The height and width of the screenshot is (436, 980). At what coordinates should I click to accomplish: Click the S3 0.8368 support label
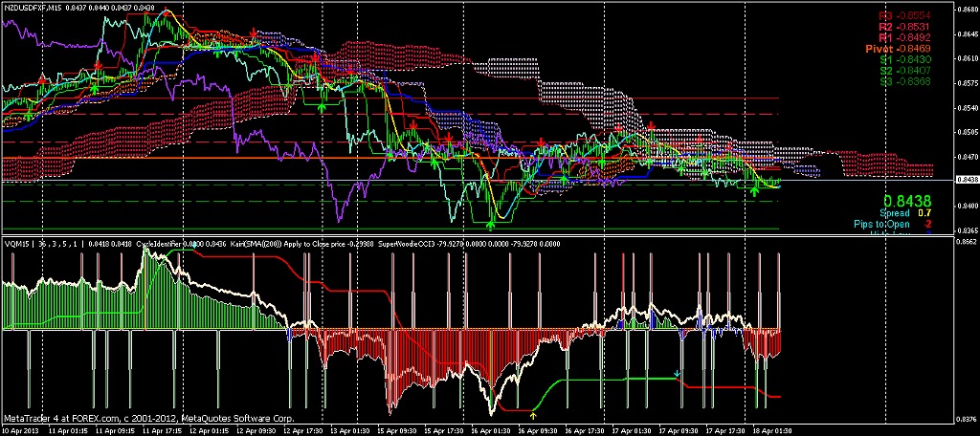tap(905, 81)
